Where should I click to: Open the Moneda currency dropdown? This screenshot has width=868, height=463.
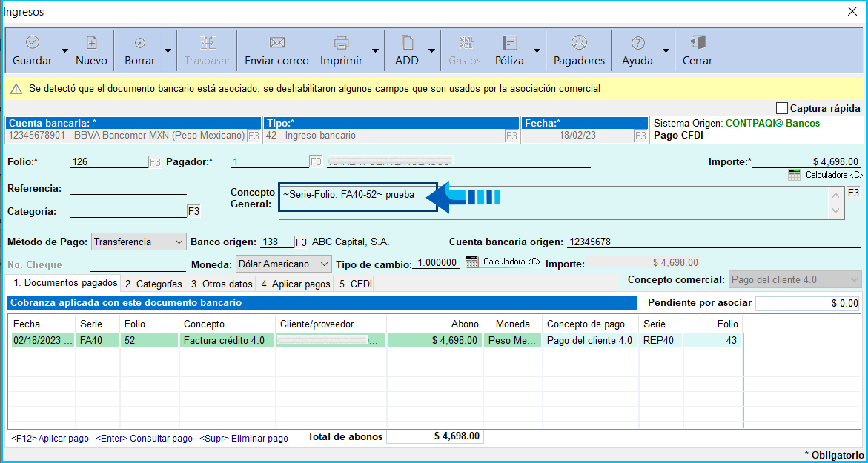(x=323, y=264)
